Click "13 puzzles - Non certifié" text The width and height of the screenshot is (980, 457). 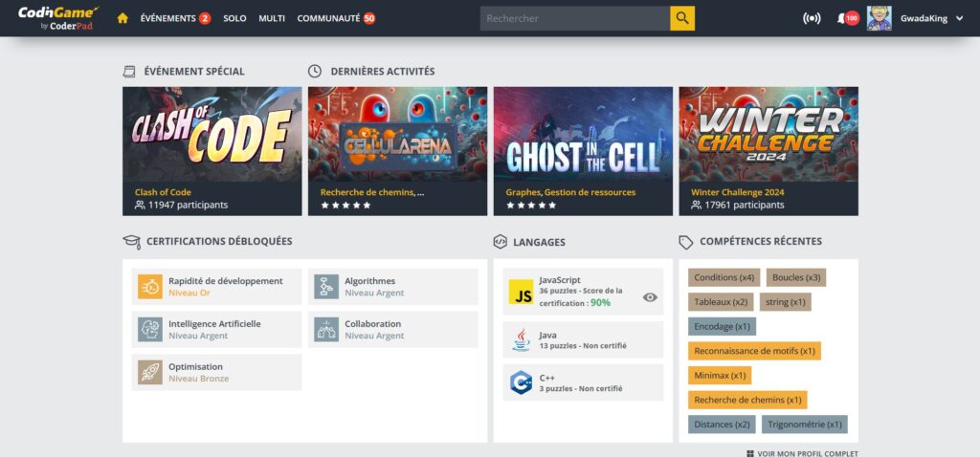[x=583, y=346]
